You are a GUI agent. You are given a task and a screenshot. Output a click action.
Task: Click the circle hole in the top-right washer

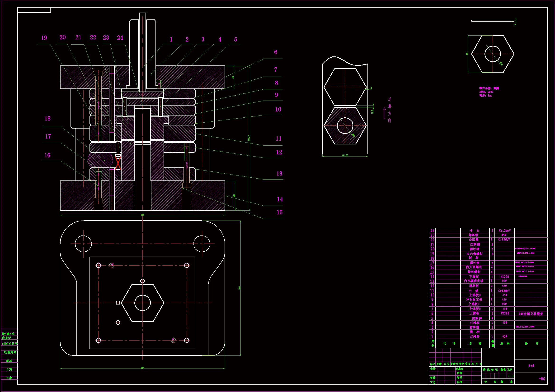click(492, 54)
